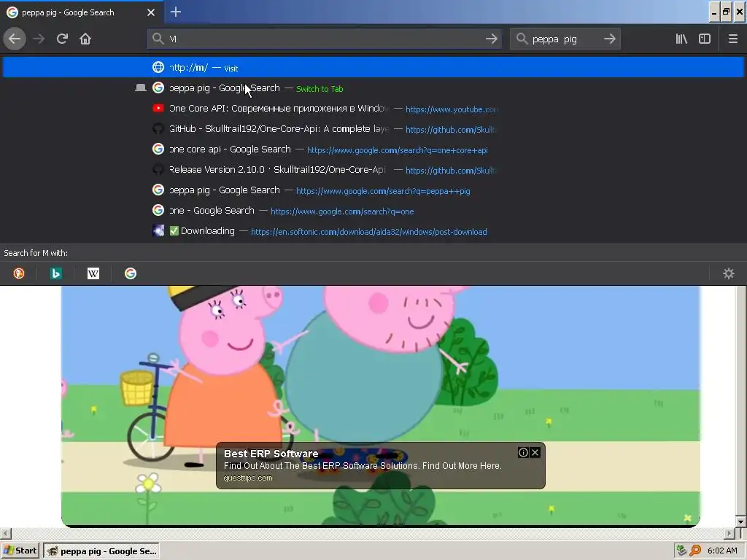The height and width of the screenshot is (560, 747).
Task: Open the 'Downloading' softonic suggestion
Action: (x=373, y=231)
